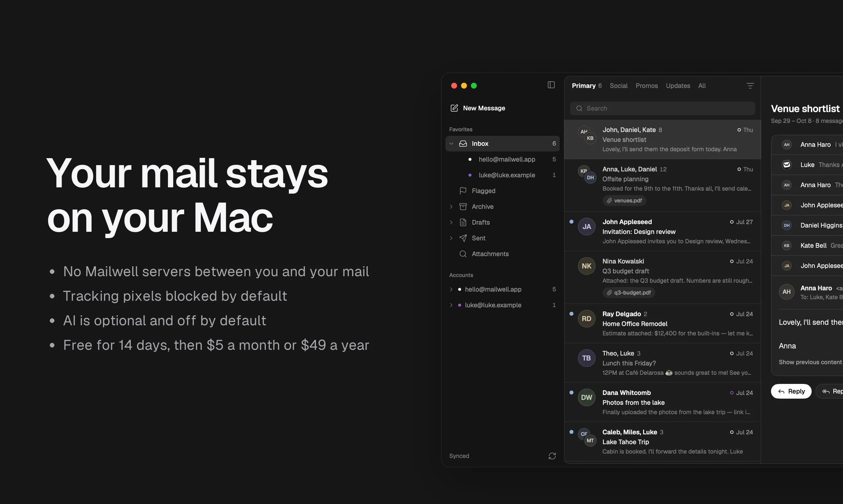
Task: Click the Search mail field
Action: pyautogui.click(x=662, y=108)
